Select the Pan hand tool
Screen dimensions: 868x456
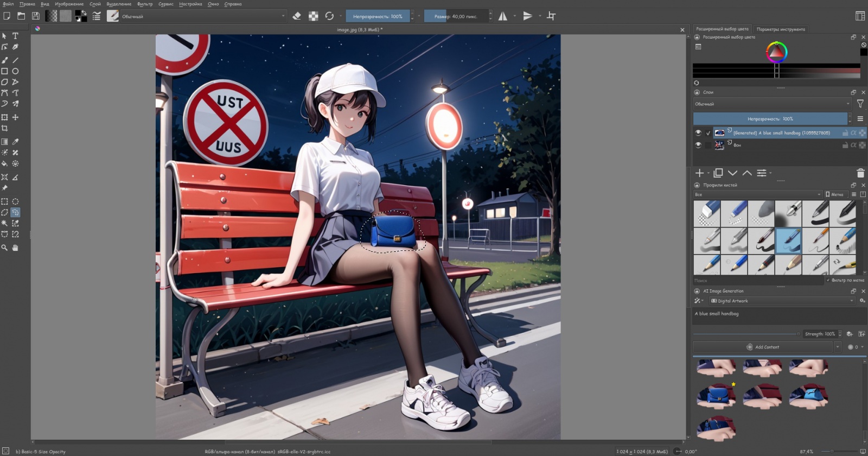coord(15,248)
